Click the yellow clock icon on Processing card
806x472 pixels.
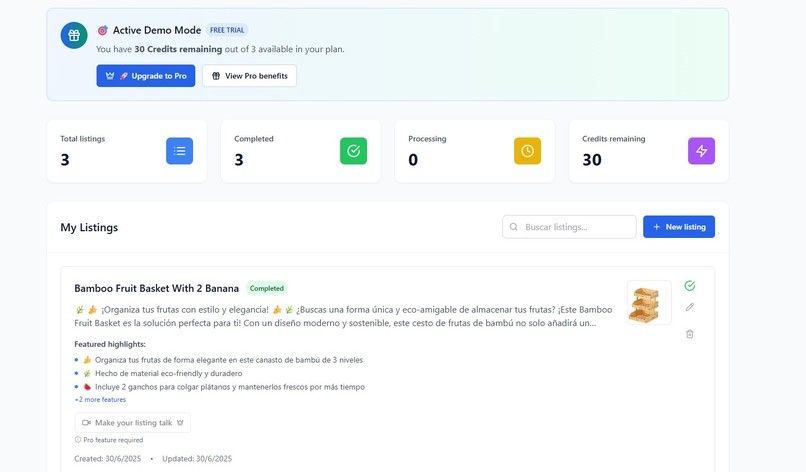coord(527,151)
